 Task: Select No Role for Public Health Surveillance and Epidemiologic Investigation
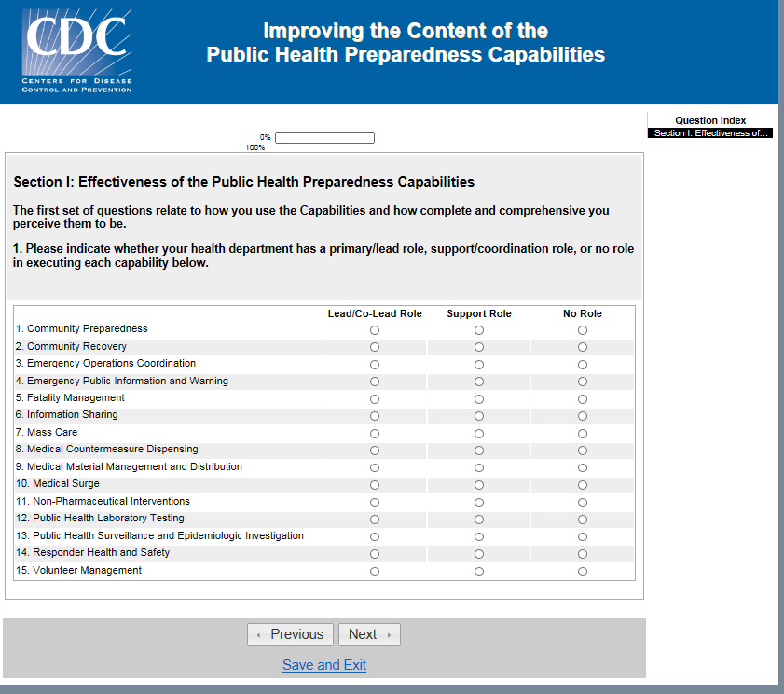pyautogui.click(x=583, y=537)
